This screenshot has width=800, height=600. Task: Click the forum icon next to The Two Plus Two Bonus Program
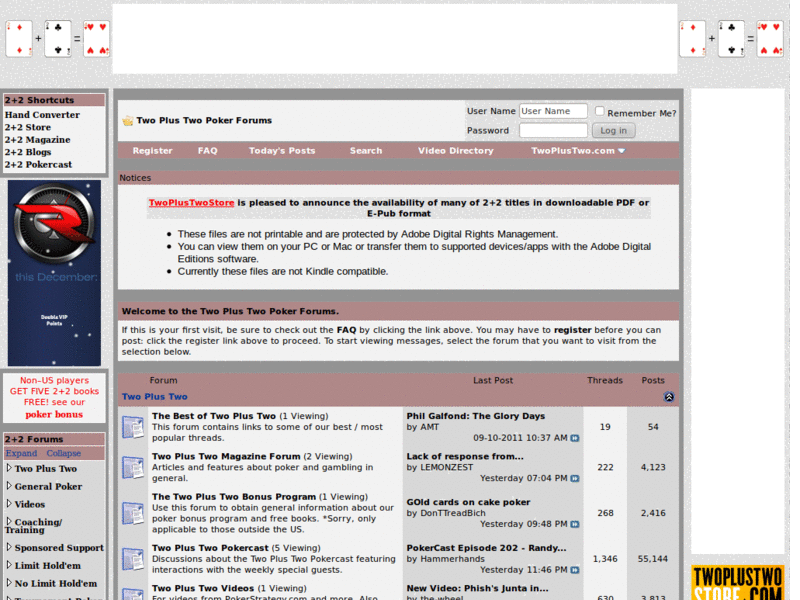(x=133, y=513)
